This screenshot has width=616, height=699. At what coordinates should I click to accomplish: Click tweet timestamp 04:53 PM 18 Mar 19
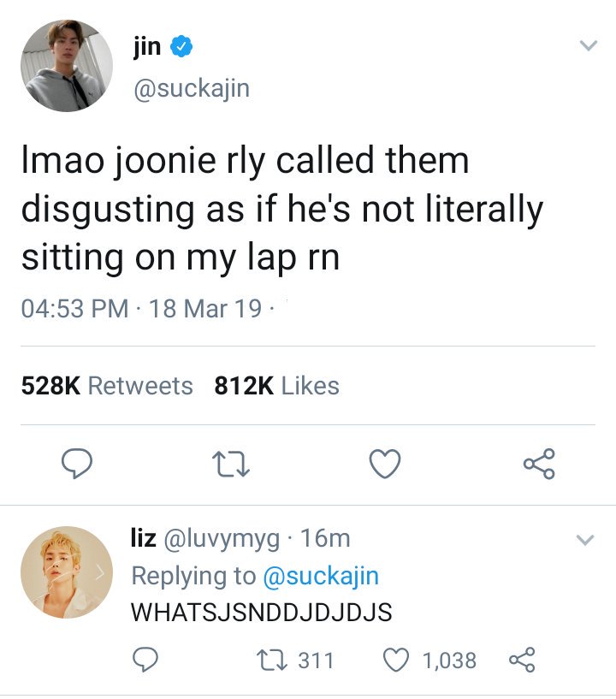click(141, 309)
